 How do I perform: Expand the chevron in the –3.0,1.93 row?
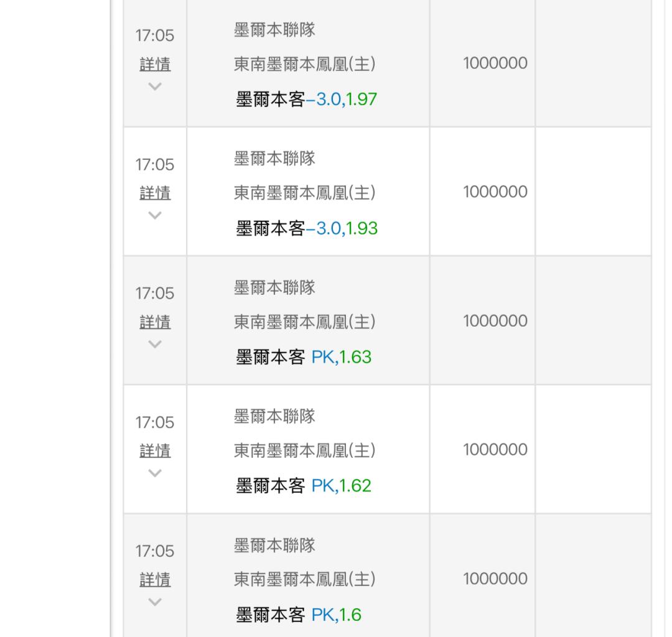point(155,215)
